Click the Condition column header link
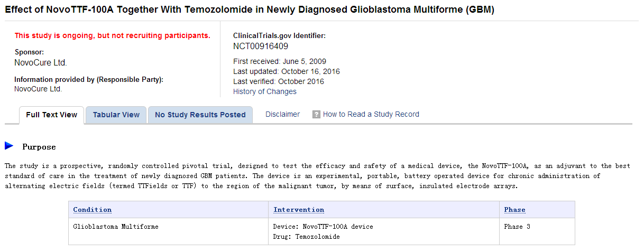This screenshot has width=644, height=252. coord(92,210)
